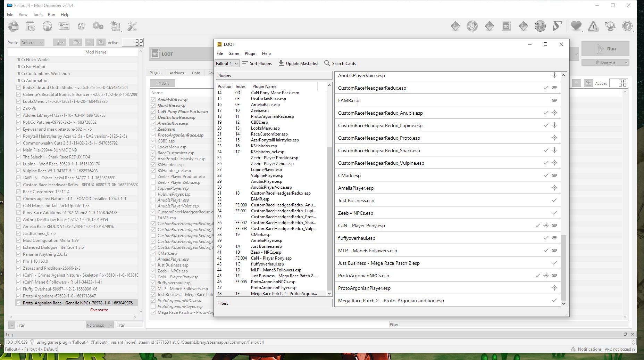Open the Fallout 4 game dropdown in LOOT
The height and width of the screenshot is (360, 644).
click(227, 63)
